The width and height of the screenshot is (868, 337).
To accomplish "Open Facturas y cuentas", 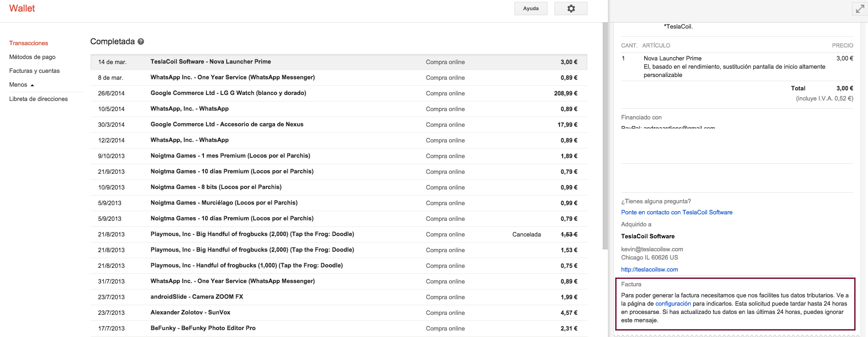I will coord(35,71).
